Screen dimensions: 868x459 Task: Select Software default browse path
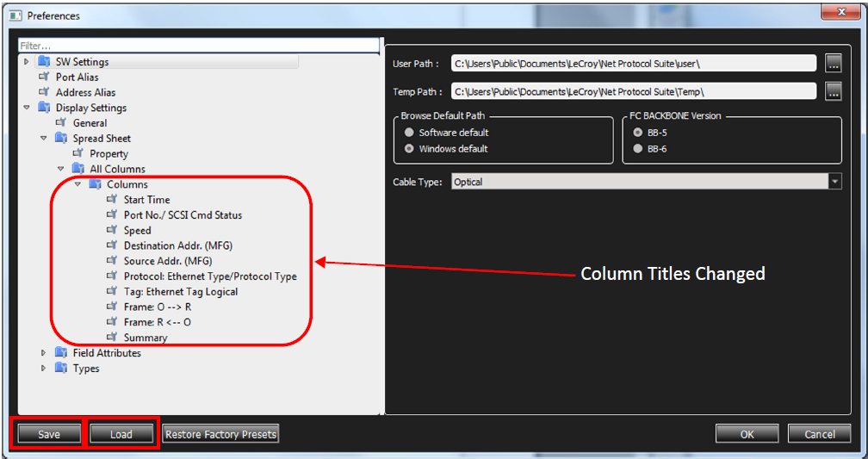(x=409, y=133)
